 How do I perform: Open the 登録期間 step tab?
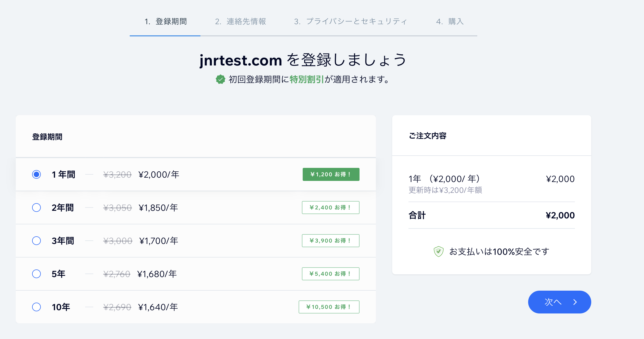166,21
